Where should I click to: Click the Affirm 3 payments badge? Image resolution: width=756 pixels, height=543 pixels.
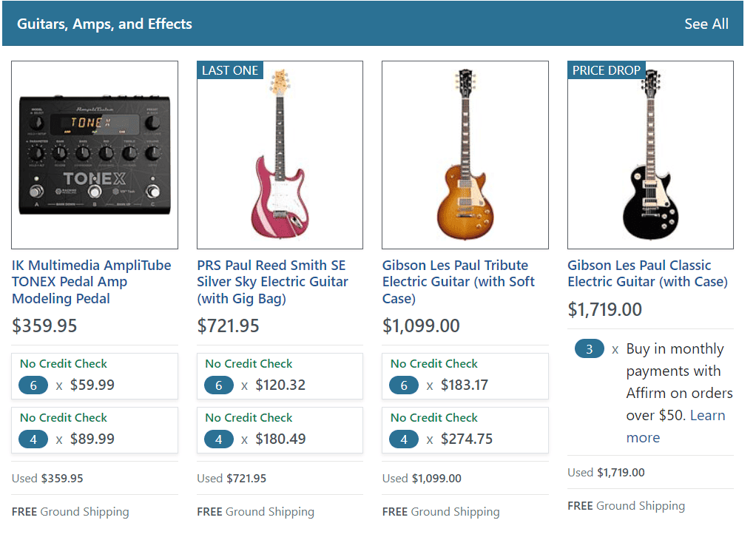(x=589, y=349)
